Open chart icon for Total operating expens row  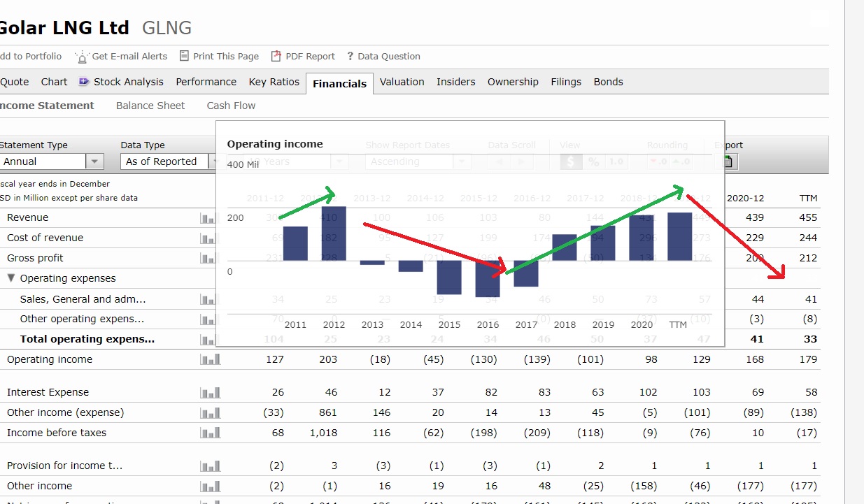coord(210,340)
